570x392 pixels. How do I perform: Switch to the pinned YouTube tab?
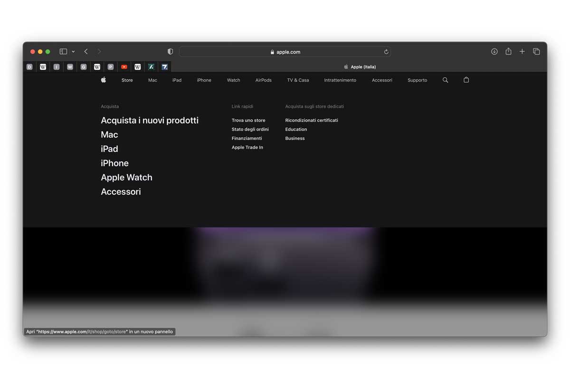[x=124, y=67]
